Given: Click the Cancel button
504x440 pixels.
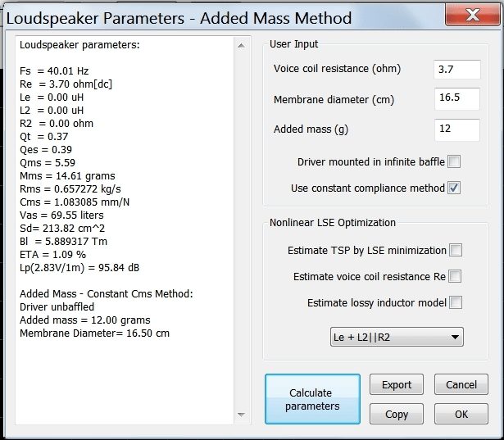Looking at the screenshot, I should point(461,384).
